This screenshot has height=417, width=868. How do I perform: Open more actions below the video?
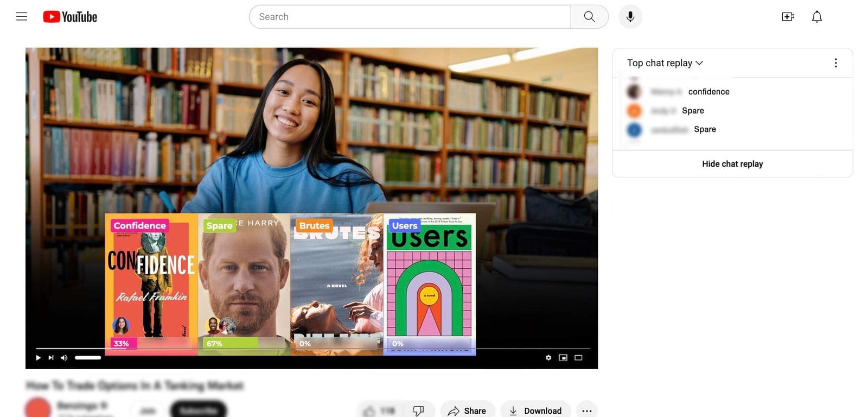(586, 411)
